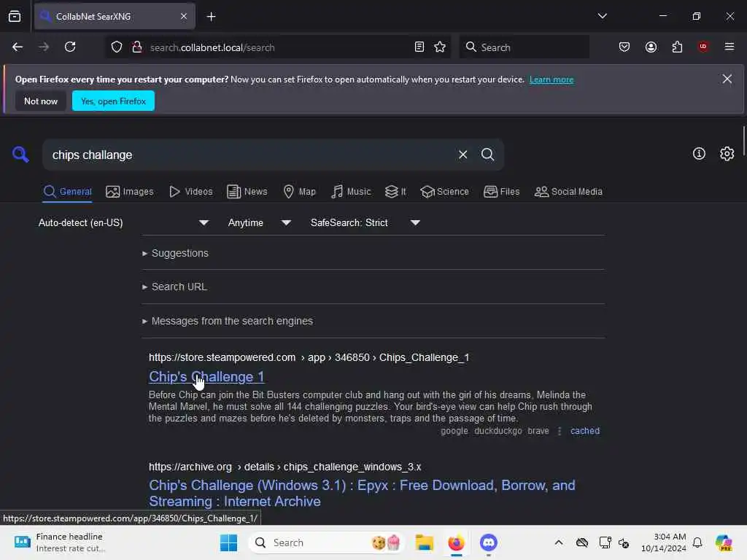The image size is (747, 560).
Task: Open the Copilot preview icon in taskbar
Action: [723, 542]
